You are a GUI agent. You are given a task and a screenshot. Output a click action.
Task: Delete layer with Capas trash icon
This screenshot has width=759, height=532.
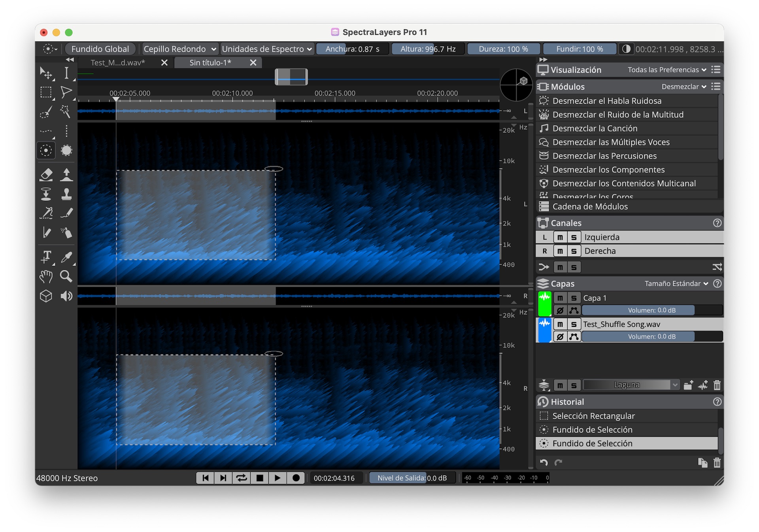(717, 385)
